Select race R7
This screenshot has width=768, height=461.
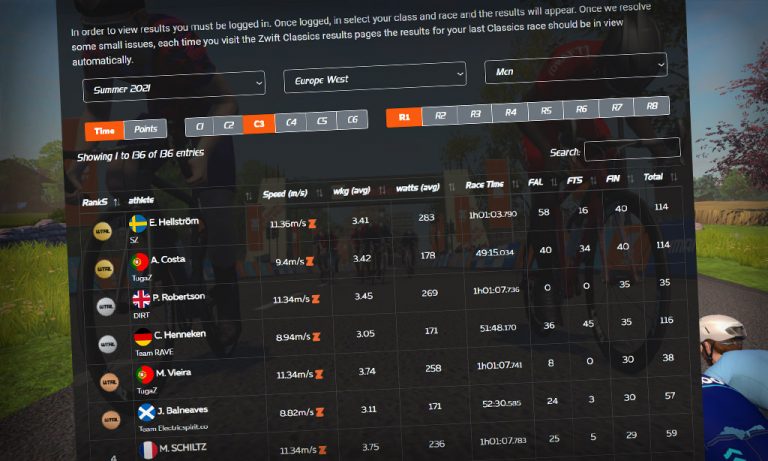(616, 107)
